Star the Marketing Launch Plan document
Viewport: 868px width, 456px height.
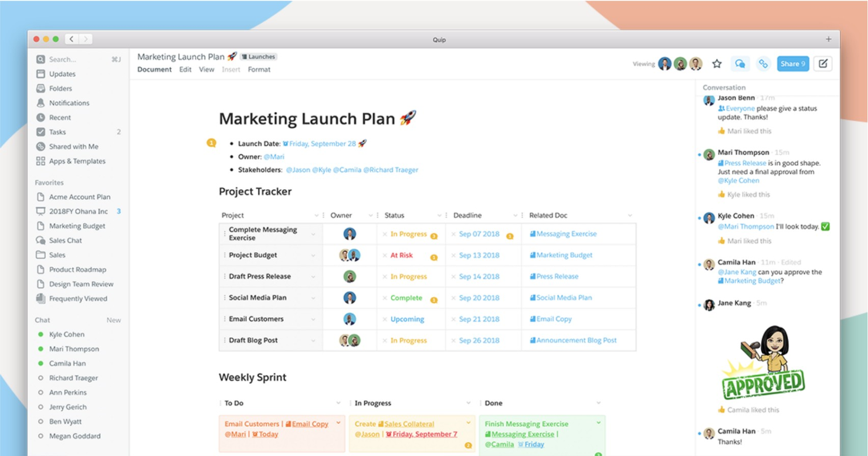(717, 63)
